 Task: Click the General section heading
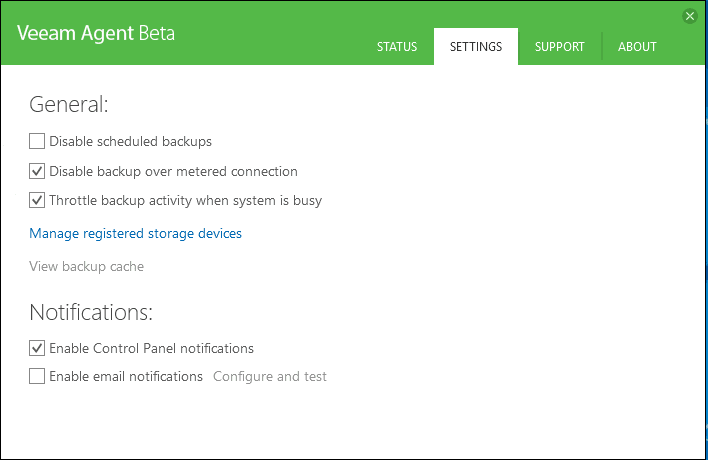[x=68, y=104]
